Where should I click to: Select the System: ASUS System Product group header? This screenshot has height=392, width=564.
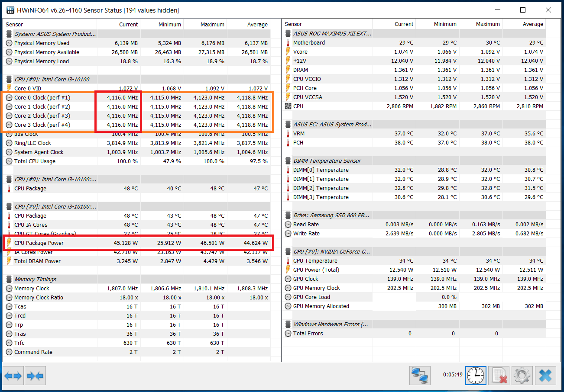pyautogui.click(x=137, y=34)
